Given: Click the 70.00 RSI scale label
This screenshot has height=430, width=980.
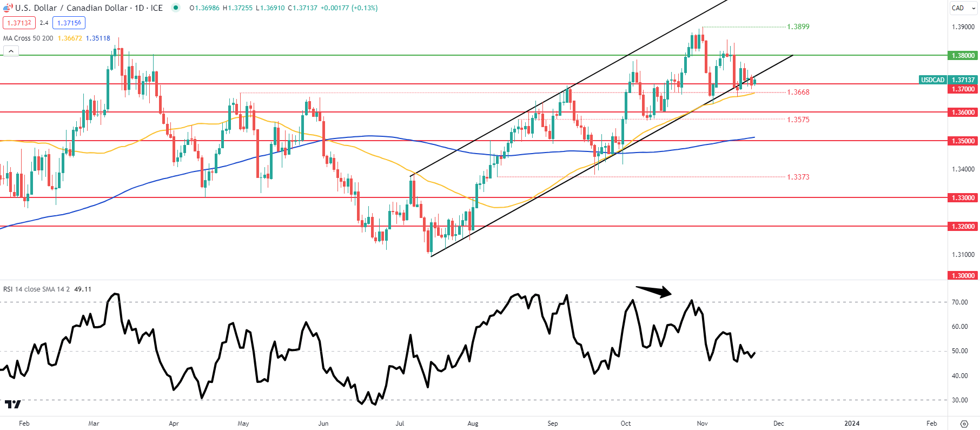Looking at the screenshot, I should (x=960, y=302).
